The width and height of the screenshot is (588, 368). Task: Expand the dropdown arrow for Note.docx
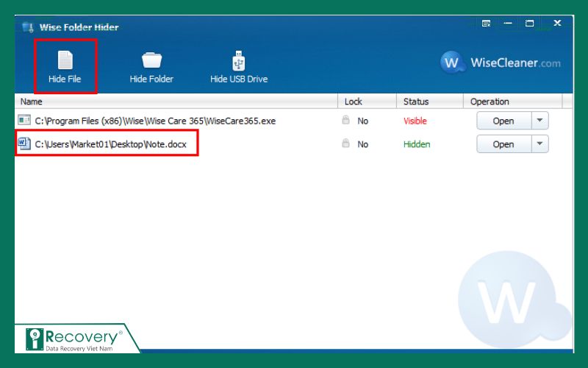tap(540, 144)
